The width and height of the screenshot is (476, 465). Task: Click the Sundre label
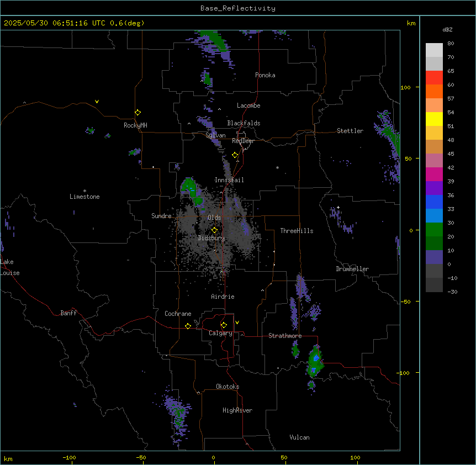click(161, 216)
